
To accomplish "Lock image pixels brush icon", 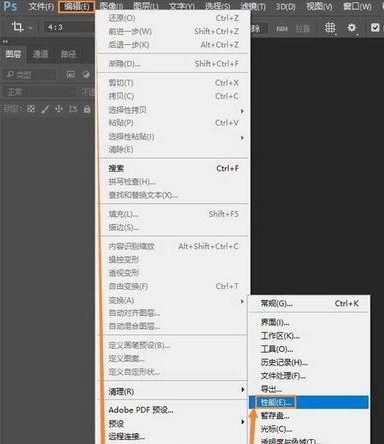I will [x=45, y=109].
